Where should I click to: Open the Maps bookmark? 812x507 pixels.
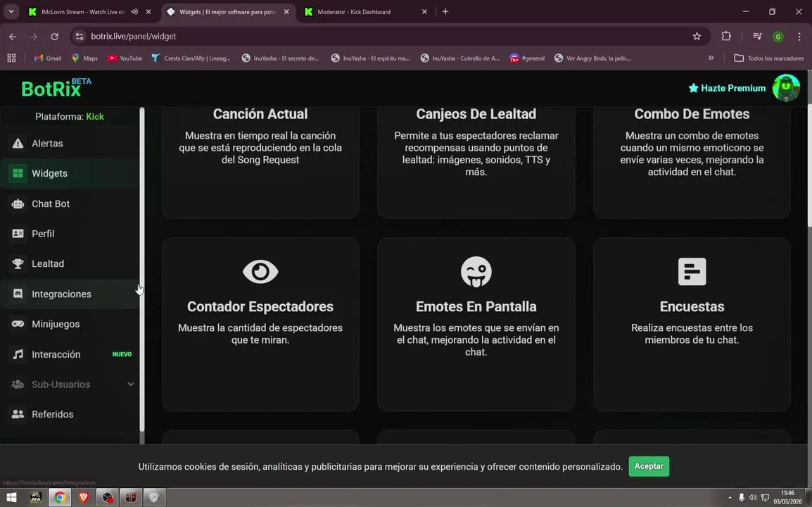point(84,58)
